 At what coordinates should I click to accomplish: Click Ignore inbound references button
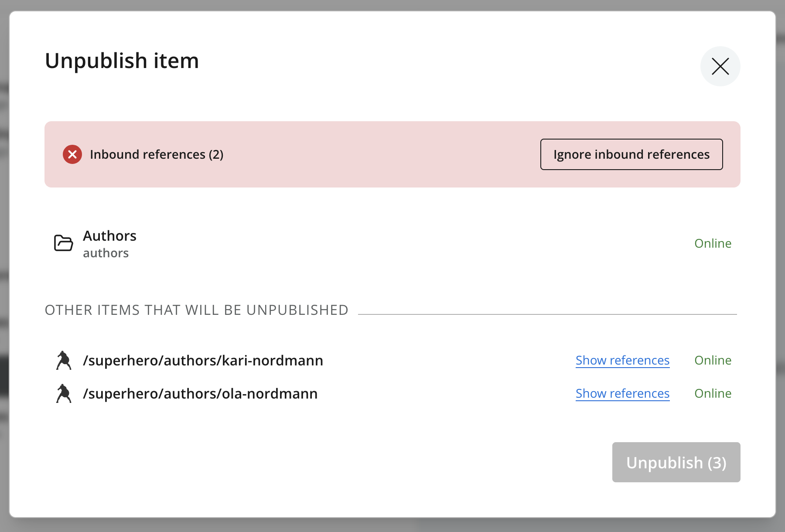click(x=631, y=154)
